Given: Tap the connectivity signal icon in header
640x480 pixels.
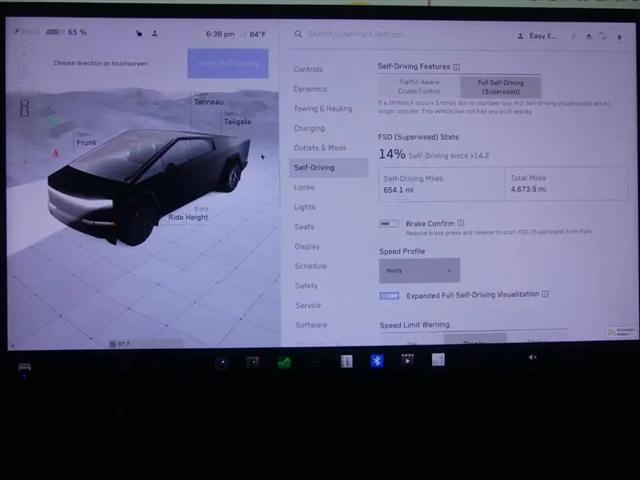Looking at the screenshot, I should point(603,36).
